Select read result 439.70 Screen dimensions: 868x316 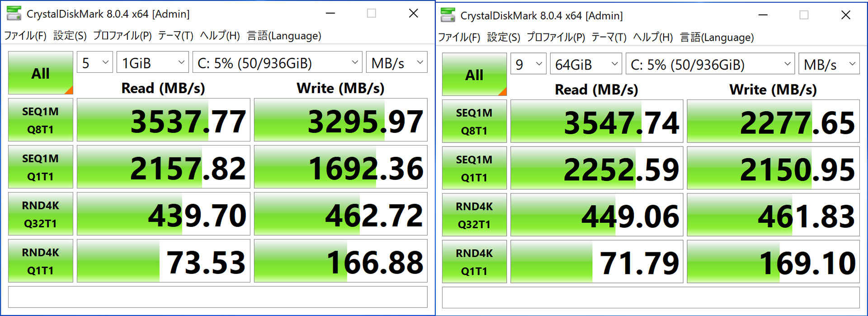(164, 214)
